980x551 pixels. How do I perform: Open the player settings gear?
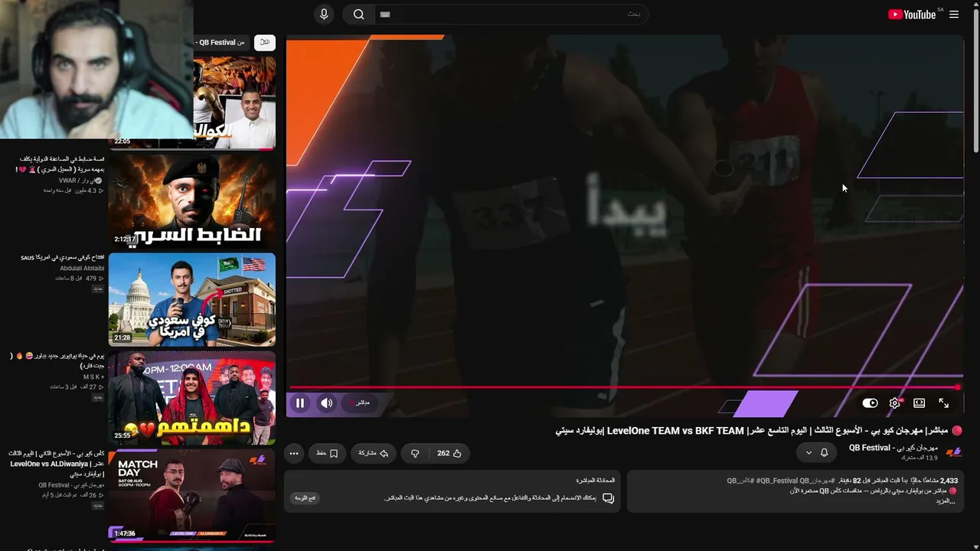click(895, 403)
